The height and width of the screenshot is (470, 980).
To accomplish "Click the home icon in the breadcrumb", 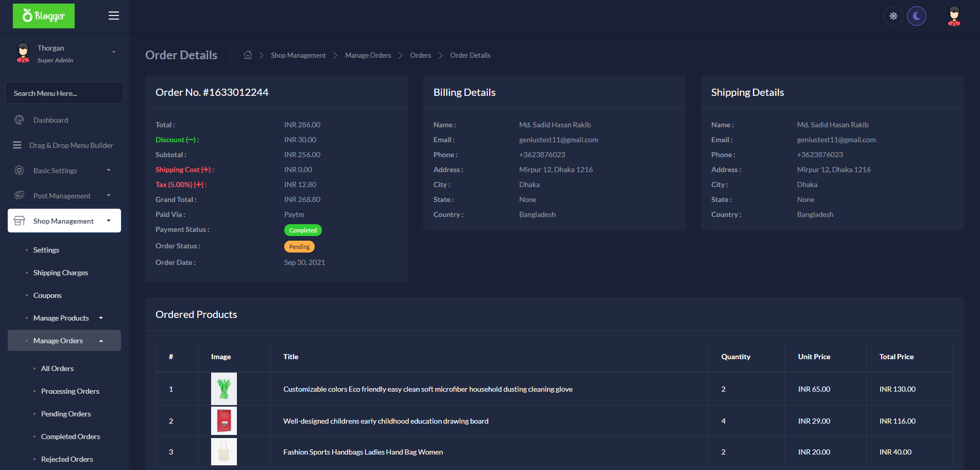I will pos(248,54).
